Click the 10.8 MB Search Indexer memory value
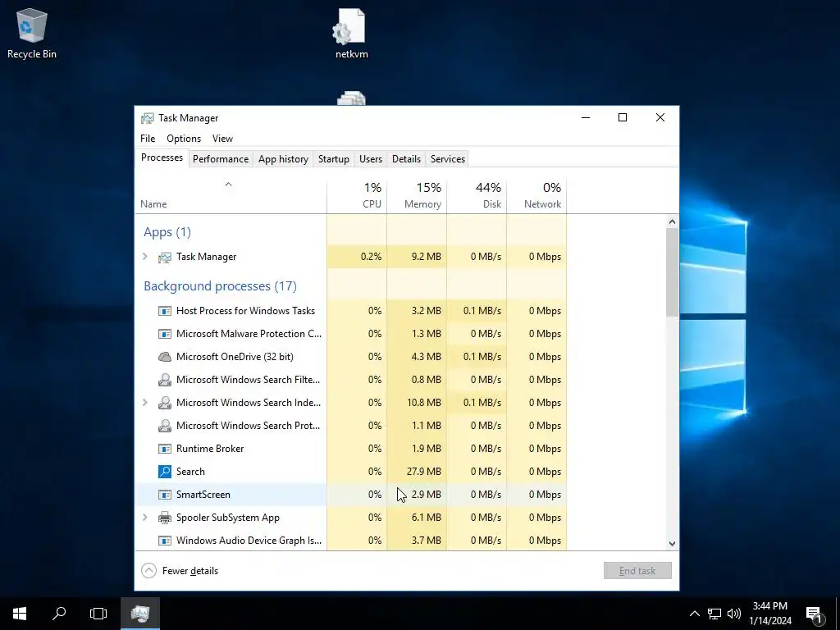 point(424,402)
